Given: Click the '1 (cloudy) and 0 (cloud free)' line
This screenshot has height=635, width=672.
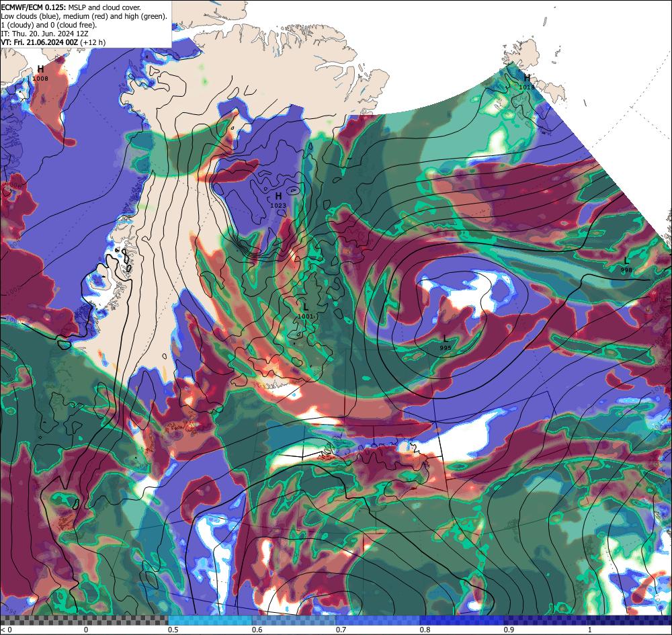Looking at the screenshot, I should click(x=49, y=25).
